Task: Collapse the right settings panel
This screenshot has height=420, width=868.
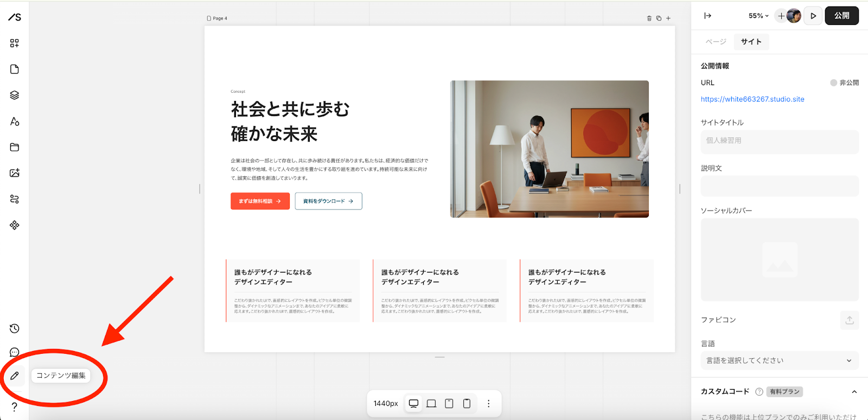Action: point(708,16)
